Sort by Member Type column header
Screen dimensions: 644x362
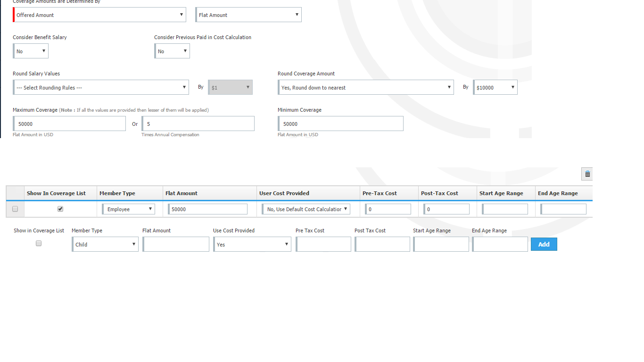pos(117,193)
